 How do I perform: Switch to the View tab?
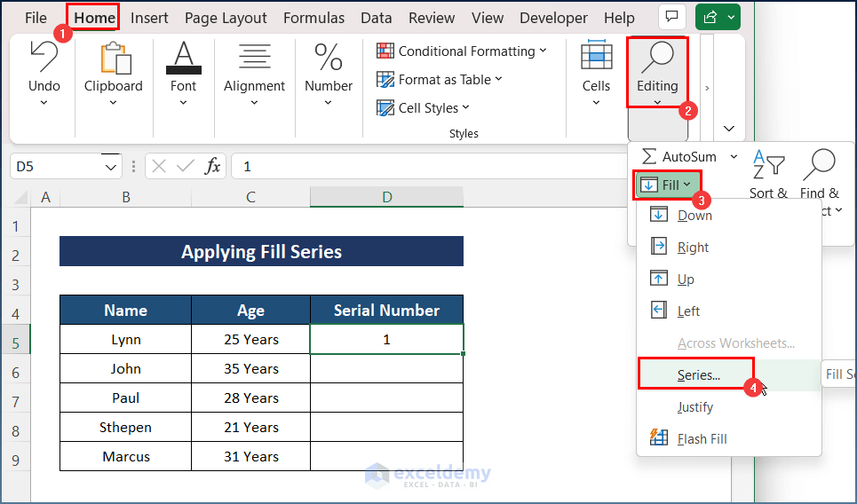488,18
